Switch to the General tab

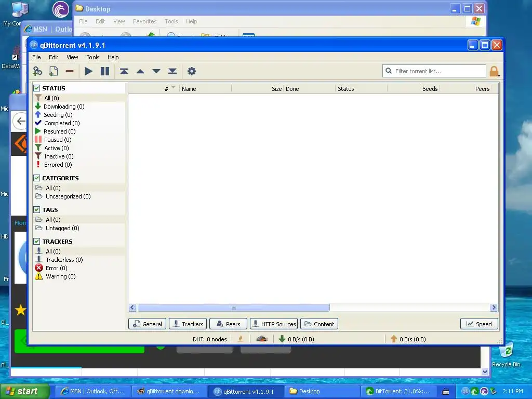point(147,324)
